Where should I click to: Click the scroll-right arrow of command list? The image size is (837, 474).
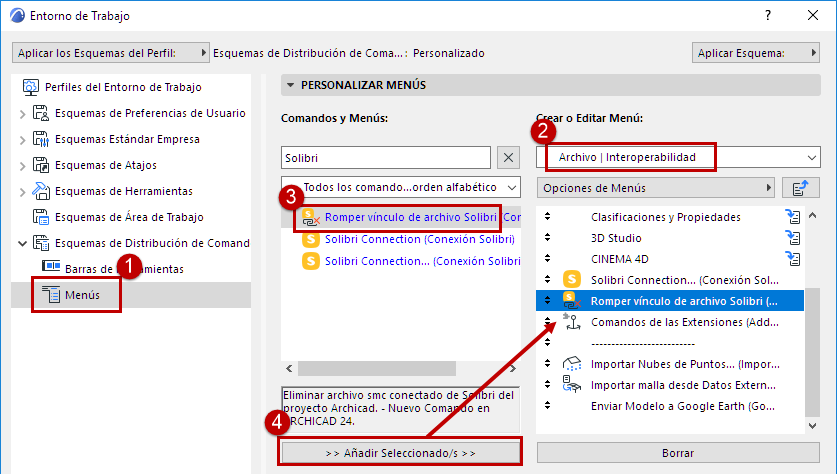coord(513,368)
